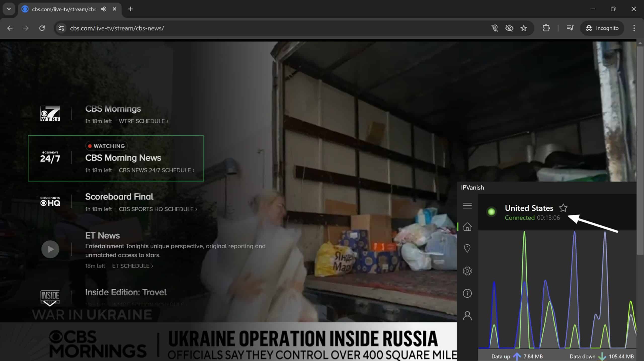The height and width of the screenshot is (361, 644).
Task: Open the tab search dropdown arrow
Action: pos(9,9)
